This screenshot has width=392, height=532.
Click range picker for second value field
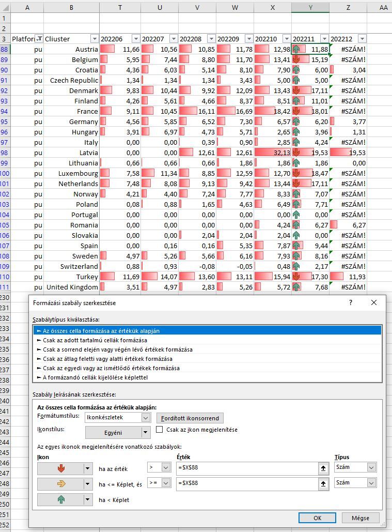point(323,484)
